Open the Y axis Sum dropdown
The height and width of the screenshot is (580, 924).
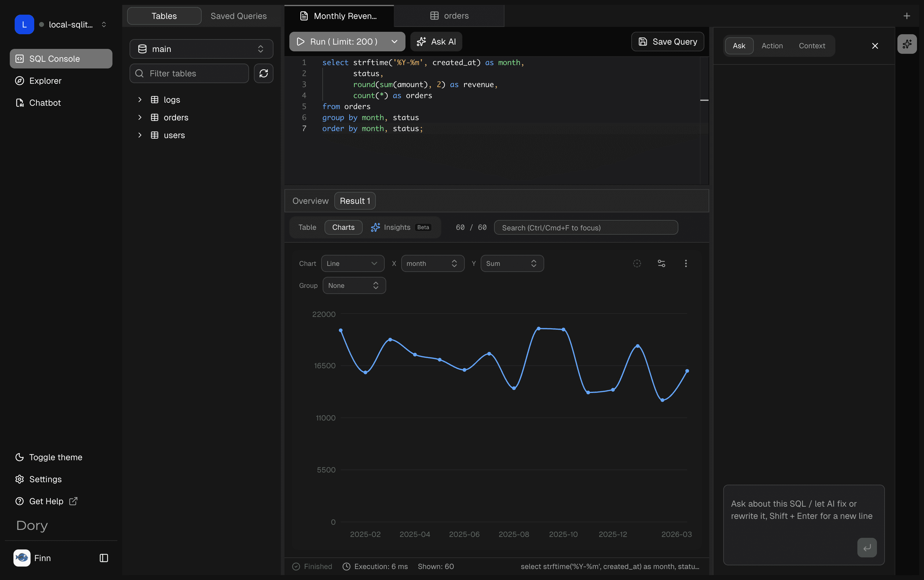coord(512,263)
